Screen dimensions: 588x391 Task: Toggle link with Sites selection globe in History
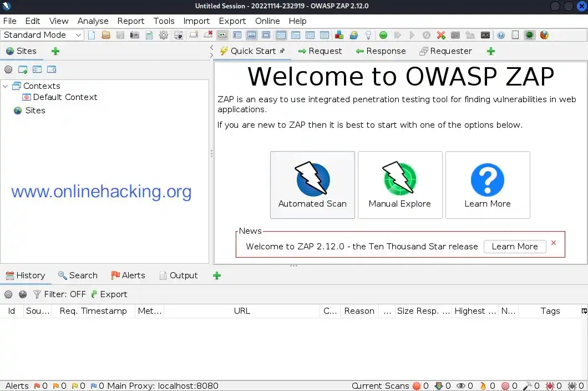tap(23, 294)
